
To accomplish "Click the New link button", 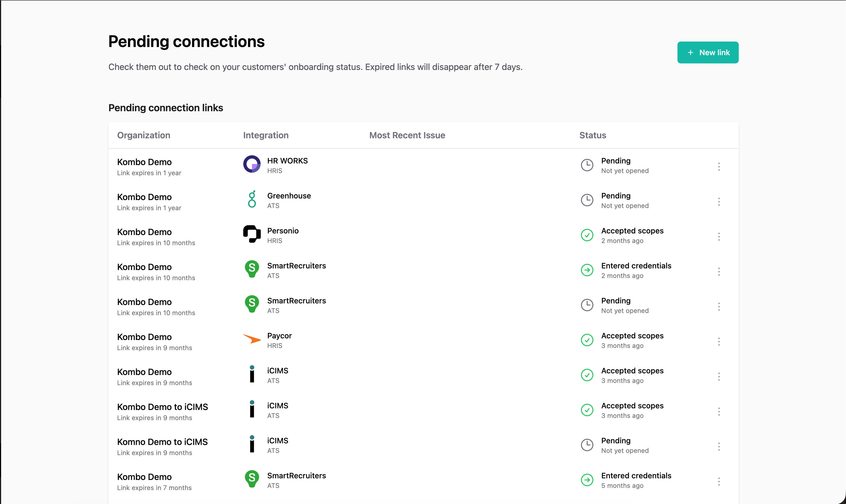I will pyautogui.click(x=708, y=52).
